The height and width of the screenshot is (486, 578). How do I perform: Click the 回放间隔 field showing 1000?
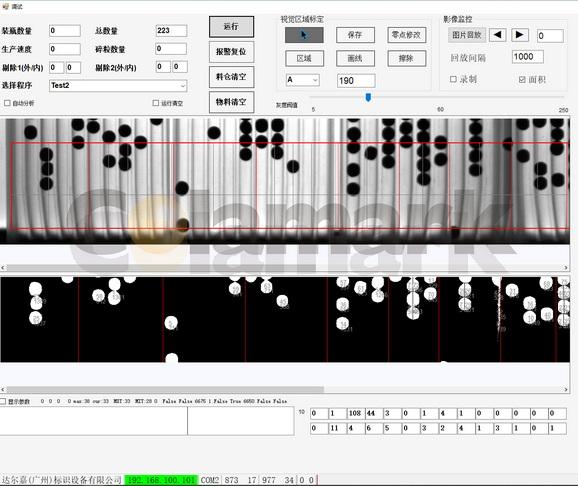[527, 57]
